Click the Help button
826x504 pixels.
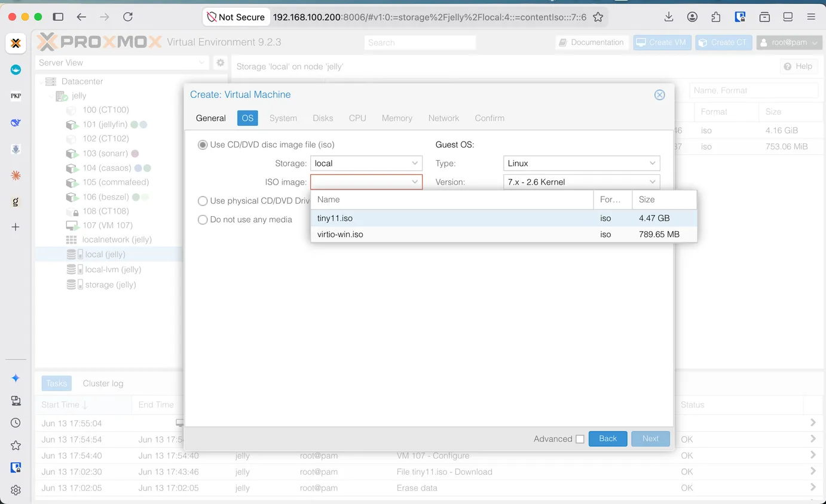[x=799, y=66]
